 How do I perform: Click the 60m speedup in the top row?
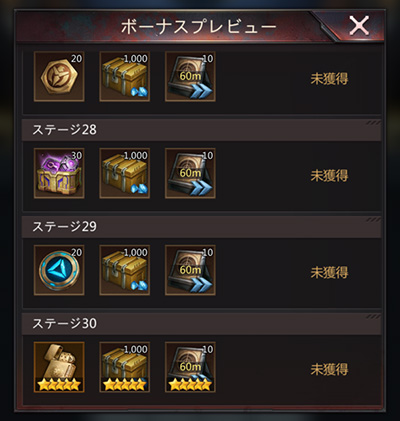(190, 77)
